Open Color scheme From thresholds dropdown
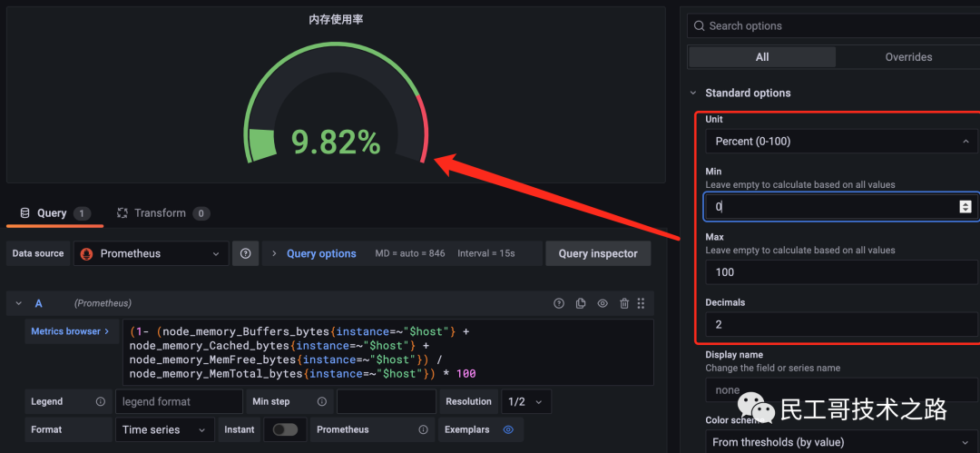Viewport: 980px width, 453px height. coord(841,442)
